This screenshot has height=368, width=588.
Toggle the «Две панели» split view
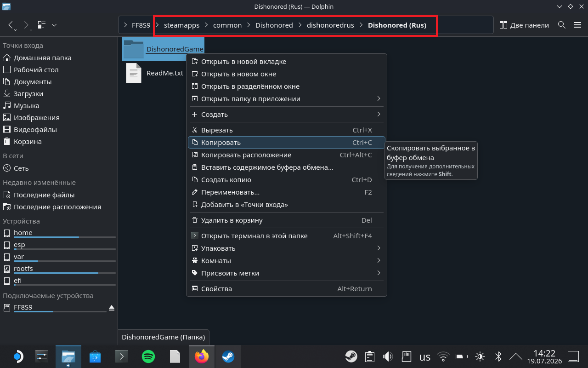[524, 25]
